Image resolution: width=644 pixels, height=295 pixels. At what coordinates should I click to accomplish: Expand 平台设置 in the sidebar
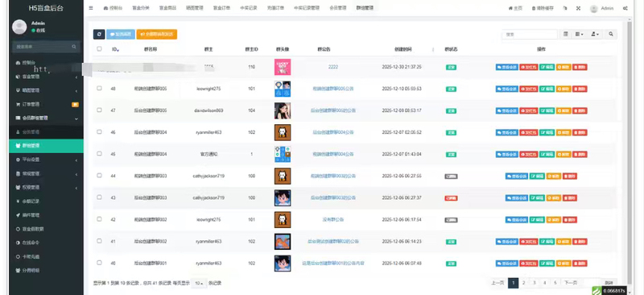[46, 160]
